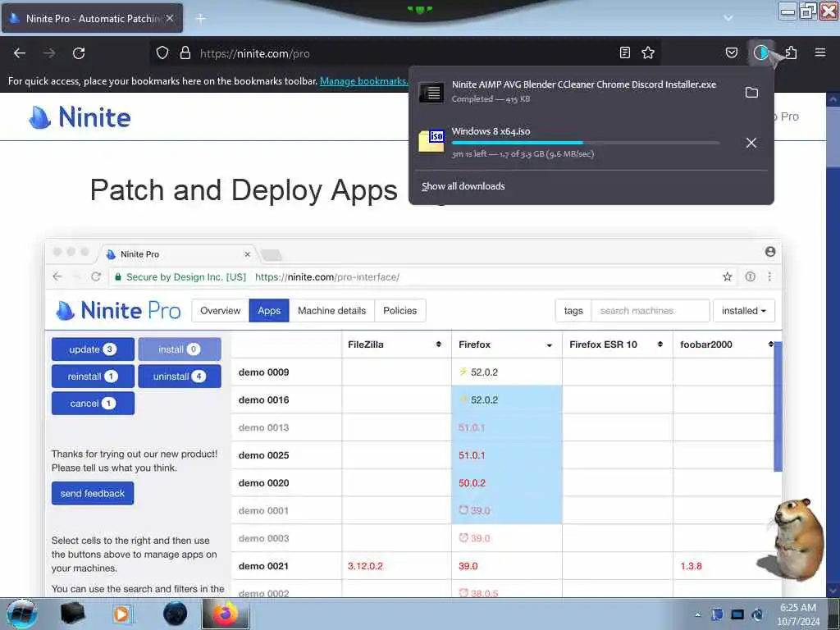
Task: Select demo 0016 Firefox cell 52.0.2
Action: coord(507,399)
